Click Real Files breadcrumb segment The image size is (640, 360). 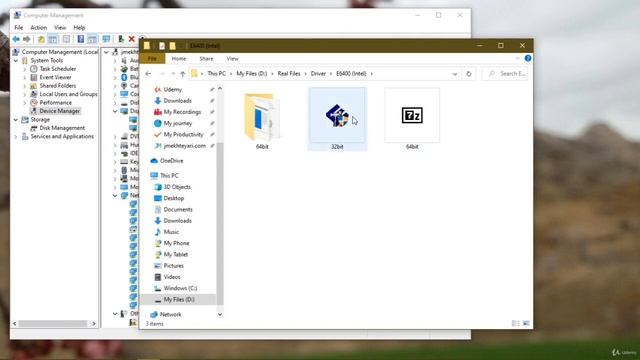click(x=289, y=73)
